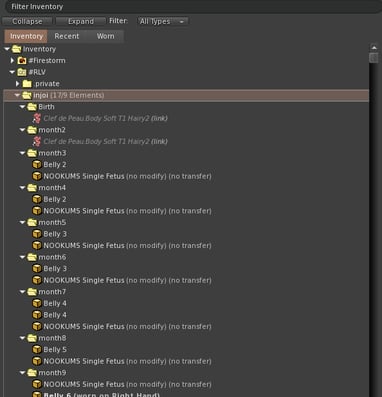Select NOOKUMS Single Fetus in month7

[127, 326]
